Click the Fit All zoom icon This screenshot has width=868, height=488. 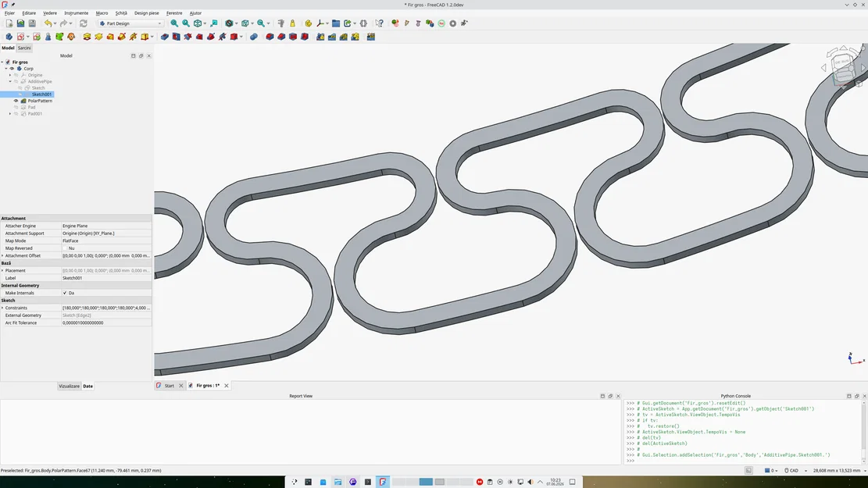174,23
